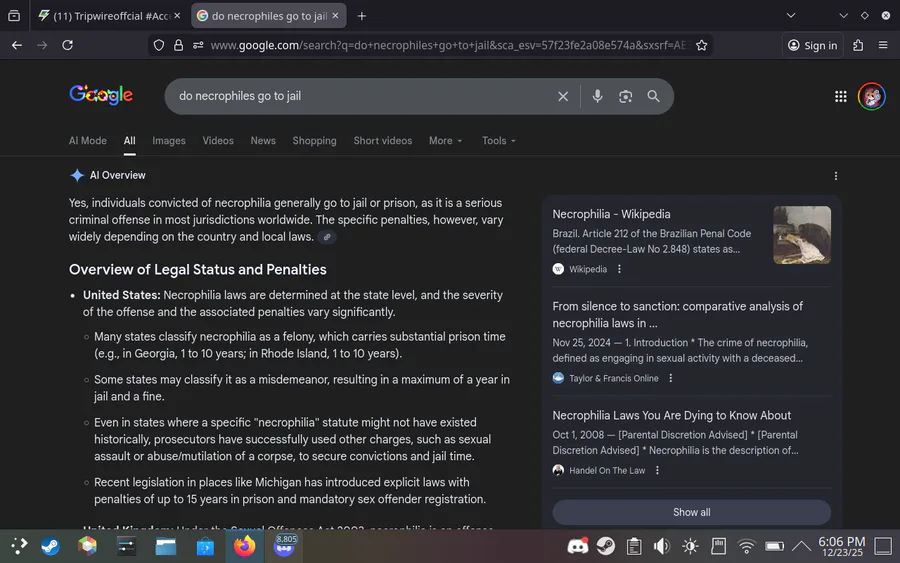Open AI Overview three-dot options
This screenshot has height=563, width=900.
pos(836,176)
